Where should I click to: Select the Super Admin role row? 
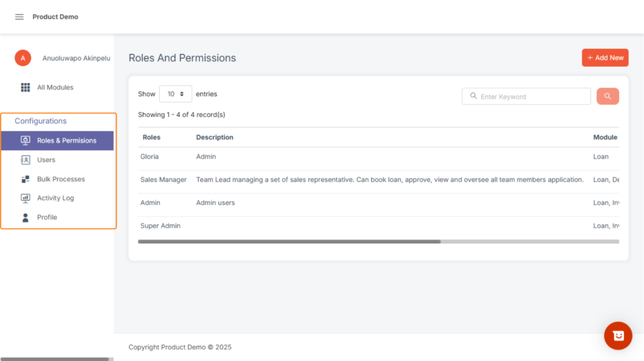[160, 226]
